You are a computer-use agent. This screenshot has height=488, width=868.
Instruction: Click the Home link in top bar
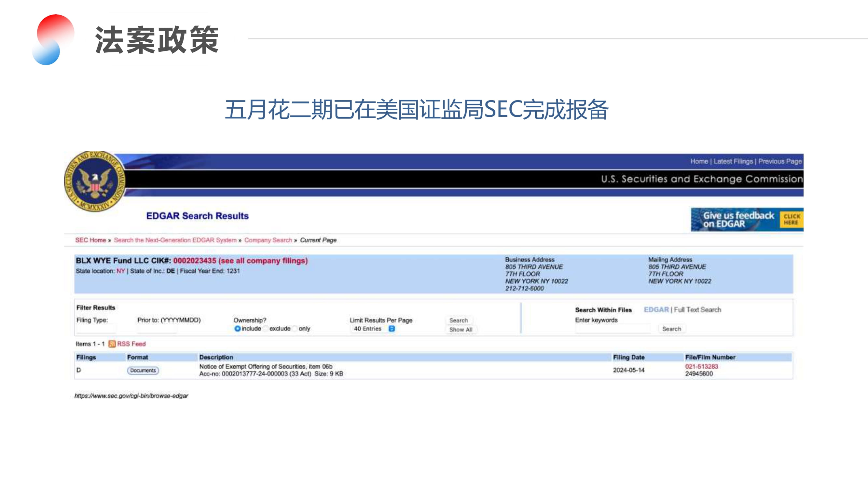click(699, 162)
